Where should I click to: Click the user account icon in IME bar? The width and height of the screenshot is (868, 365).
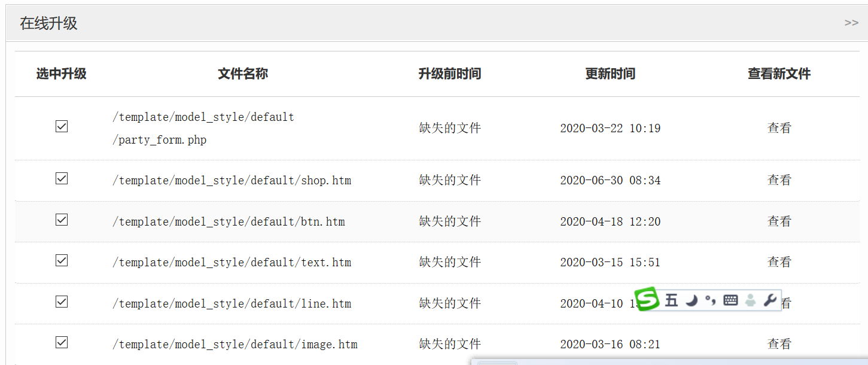(x=751, y=300)
